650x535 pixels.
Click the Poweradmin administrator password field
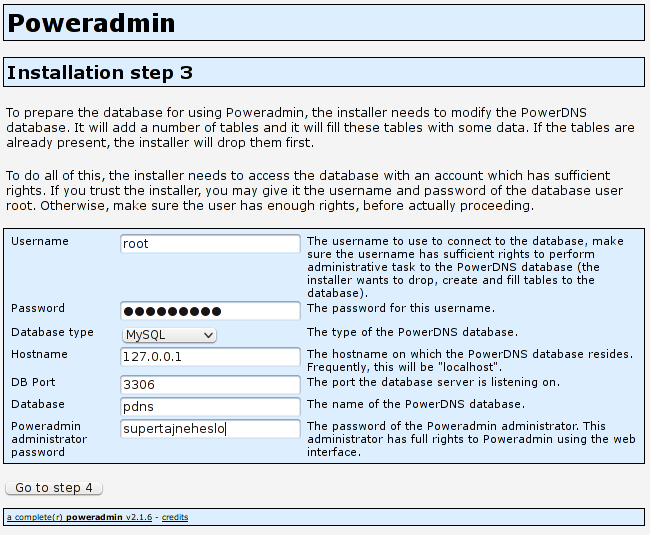[210, 428]
